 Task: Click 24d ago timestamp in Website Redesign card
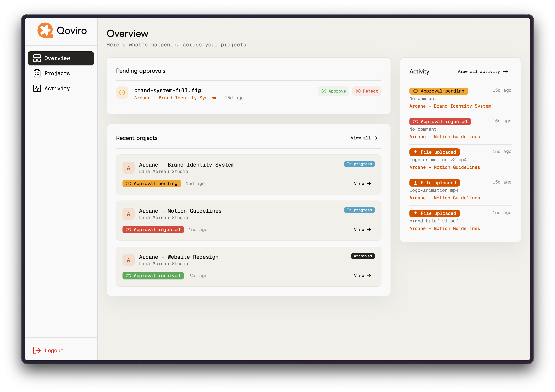pyautogui.click(x=198, y=276)
